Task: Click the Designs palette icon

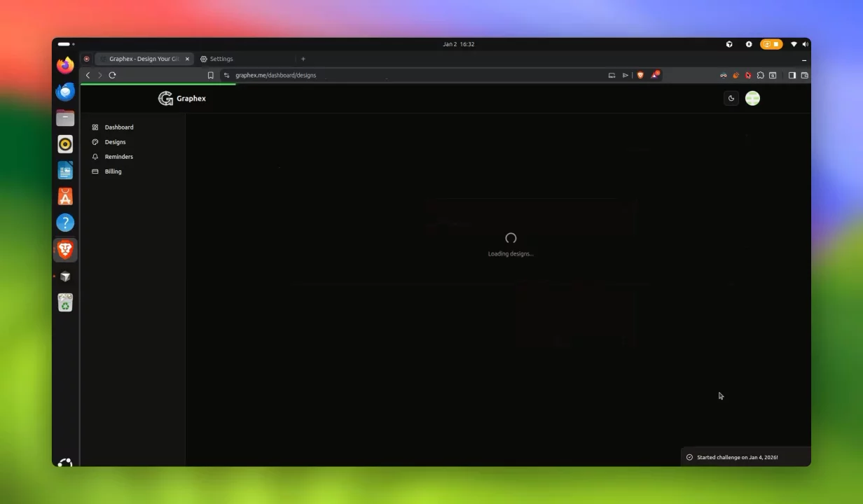Action: [95, 142]
